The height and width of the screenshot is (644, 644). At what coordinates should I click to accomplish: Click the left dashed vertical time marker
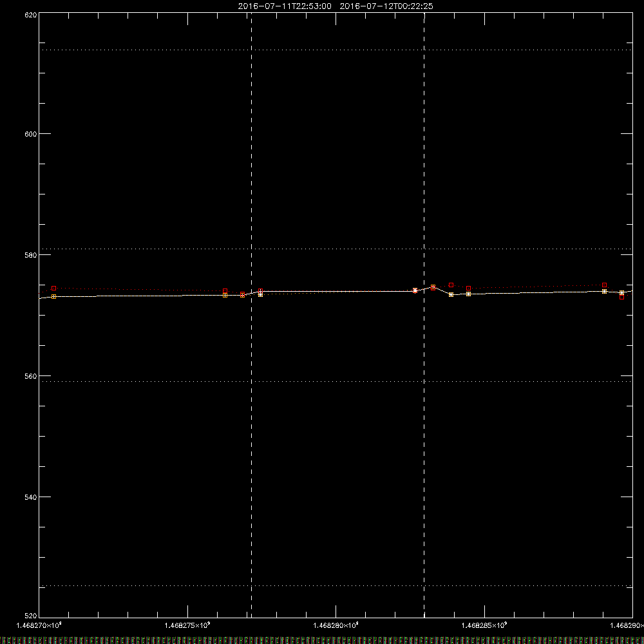[x=251, y=315]
